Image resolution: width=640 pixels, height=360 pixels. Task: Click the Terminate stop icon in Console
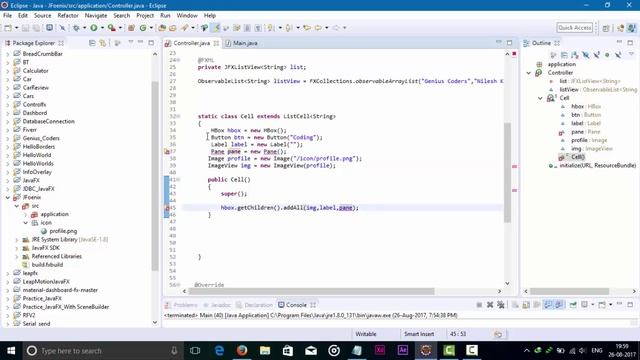pos(479,305)
